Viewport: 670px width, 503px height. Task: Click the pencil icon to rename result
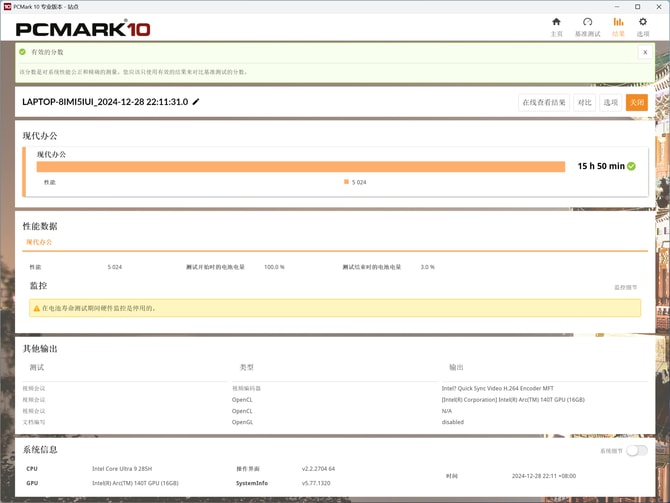click(x=196, y=102)
